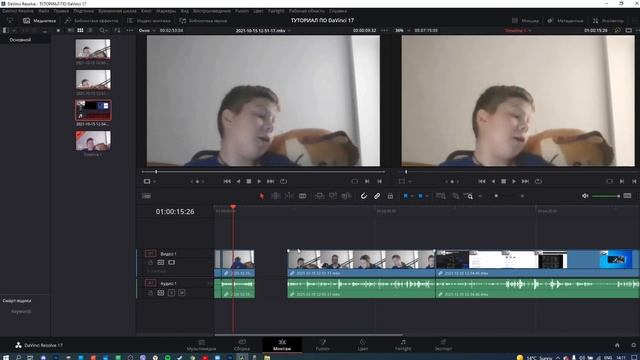Image resolution: width=640 pixels, height=360 pixels.
Task: Click the Insert clip icon
Action: point(320,196)
